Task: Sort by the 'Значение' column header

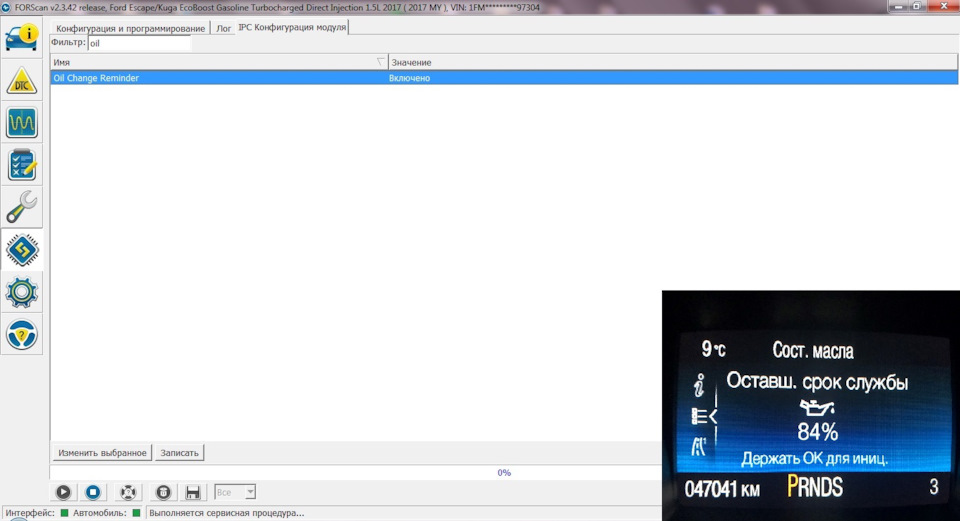Action: (x=673, y=62)
